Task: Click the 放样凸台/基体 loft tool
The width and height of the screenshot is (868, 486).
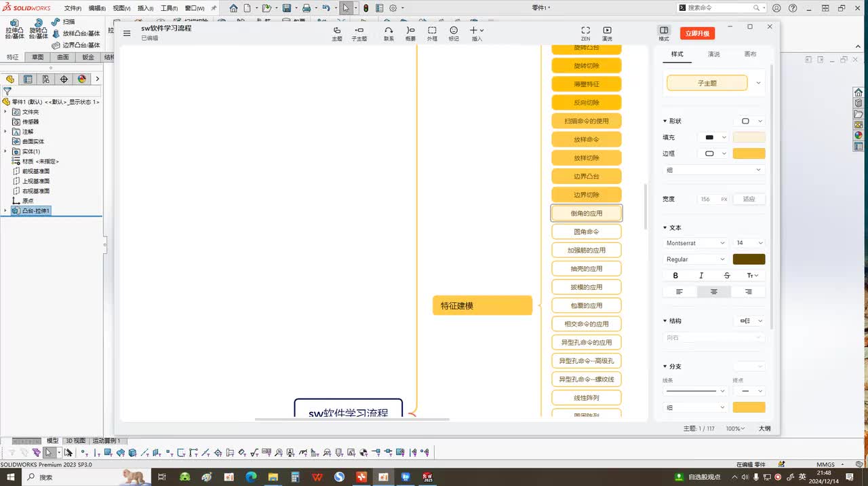Action: click(76, 33)
